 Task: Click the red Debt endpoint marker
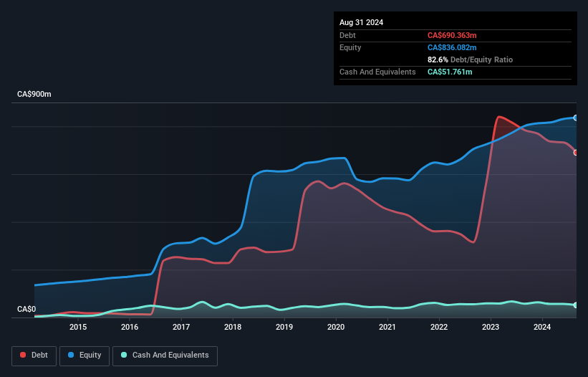576,153
